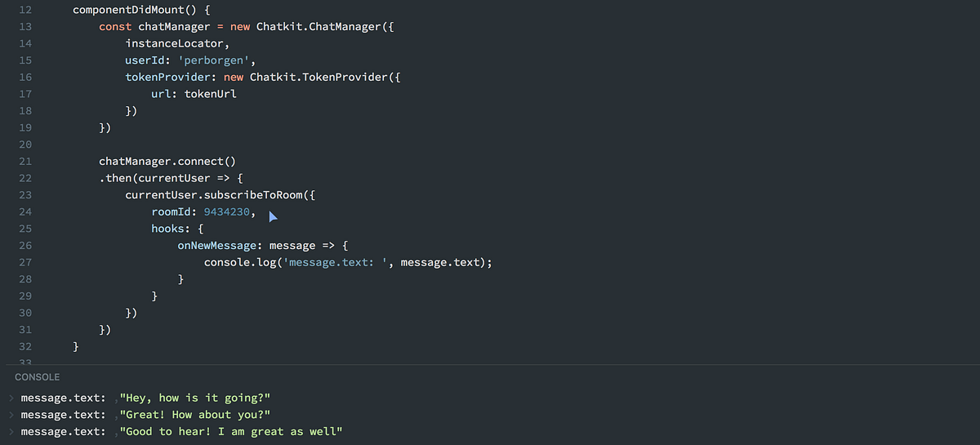Screen dimensions: 980x445
Task: Click the blue arrow marker beside roomId
Action: point(274,217)
